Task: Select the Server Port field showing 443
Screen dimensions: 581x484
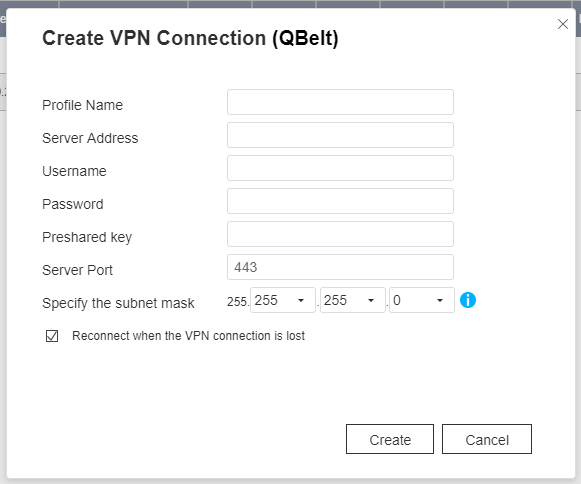Action: 340,267
